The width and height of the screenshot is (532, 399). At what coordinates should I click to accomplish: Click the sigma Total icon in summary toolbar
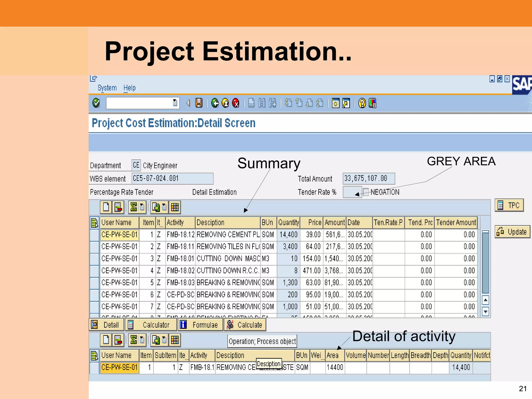point(134,207)
